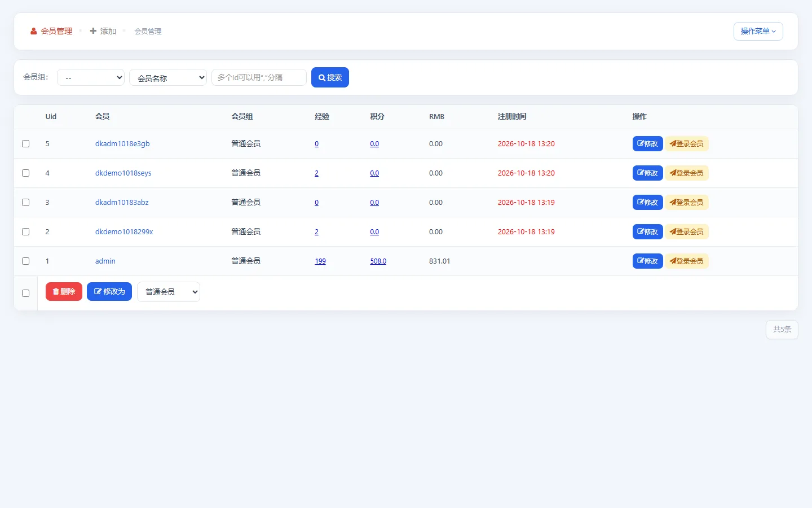Select the 会员管理 tab with user icon

(51, 32)
